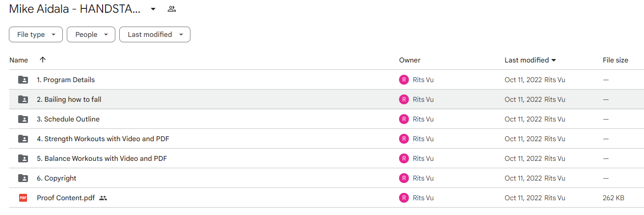
Task: Click the shared icon next to Proof Content.pdf
Action: pos(103,198)
